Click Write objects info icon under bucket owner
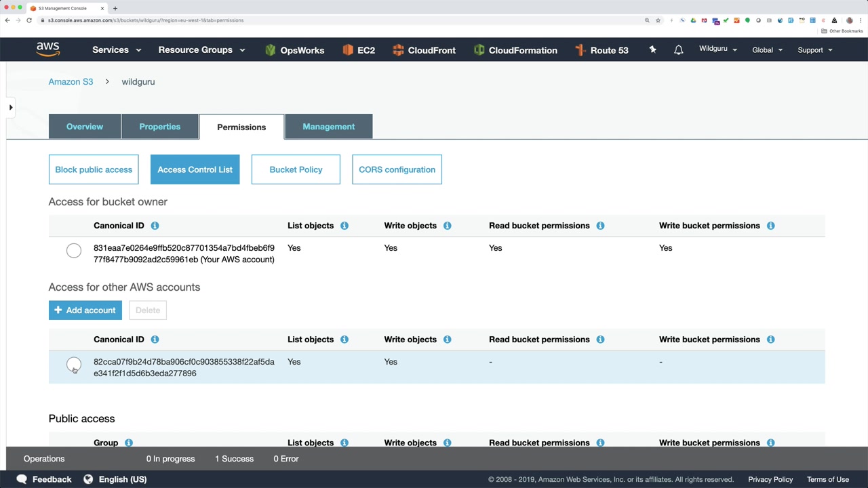 click(447, 226)
